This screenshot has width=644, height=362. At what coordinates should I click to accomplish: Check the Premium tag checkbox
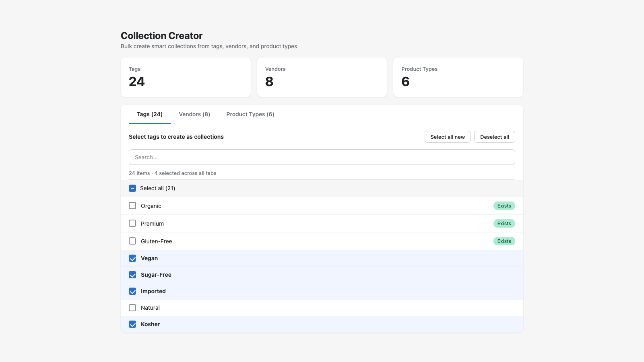[132, 223]
